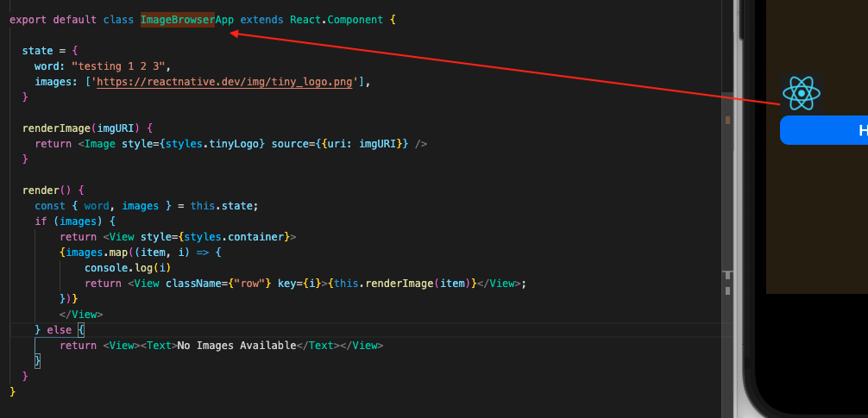Click the highlighted ImageBrowserApp class name
Screen dimensions: 868x418
click(178, 19)
